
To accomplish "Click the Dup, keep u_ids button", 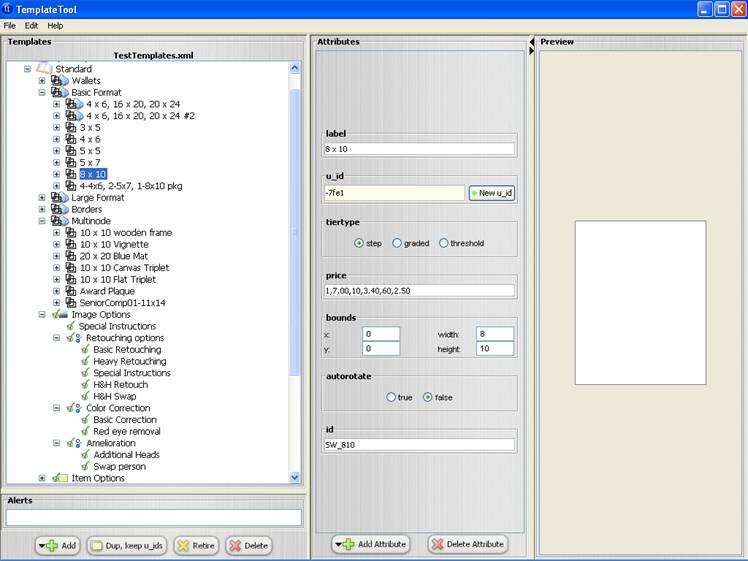I will click(x=127, y=545).
